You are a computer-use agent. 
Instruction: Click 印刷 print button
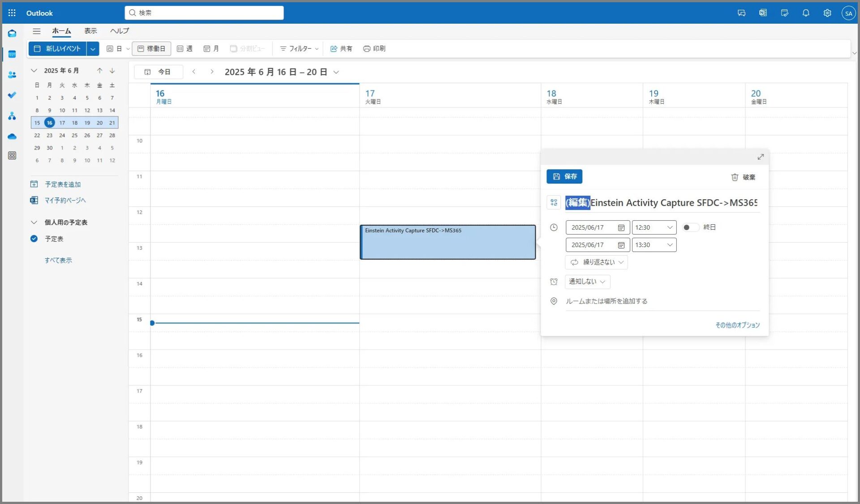tap(374, 49)
